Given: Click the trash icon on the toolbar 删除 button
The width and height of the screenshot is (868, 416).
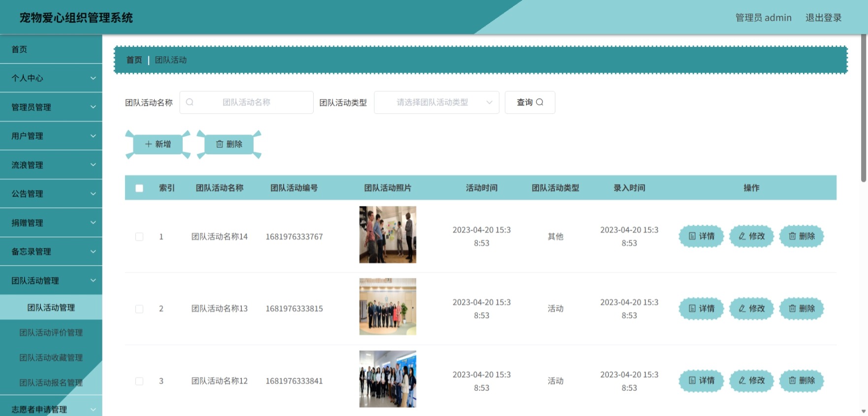Looking at the screenshot, I should click(x=220, y=144).
